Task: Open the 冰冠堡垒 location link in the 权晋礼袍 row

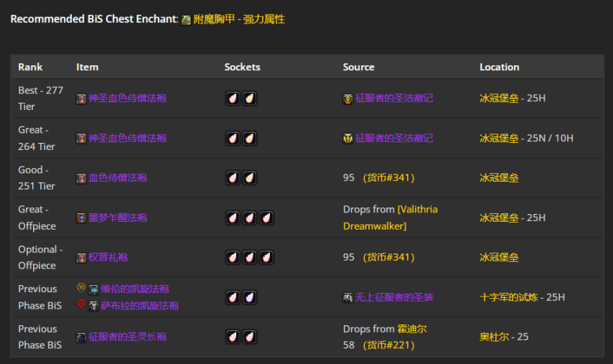Action: (500, 257)
